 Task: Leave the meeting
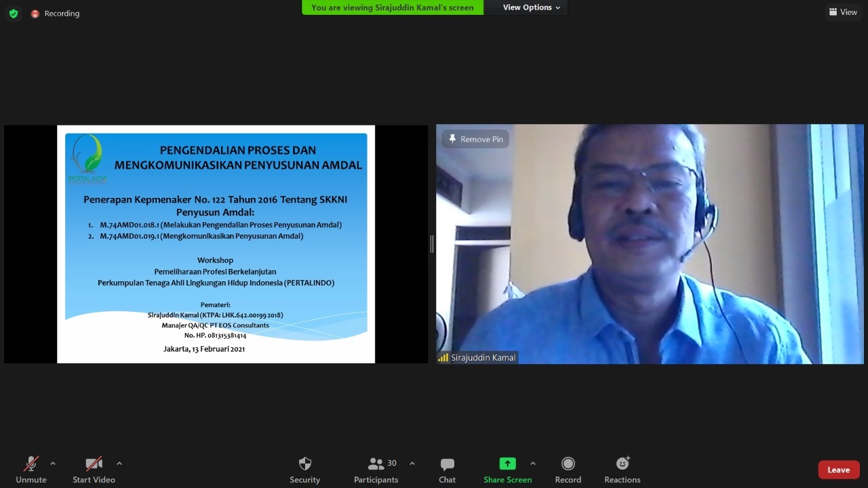pos(838,470)
